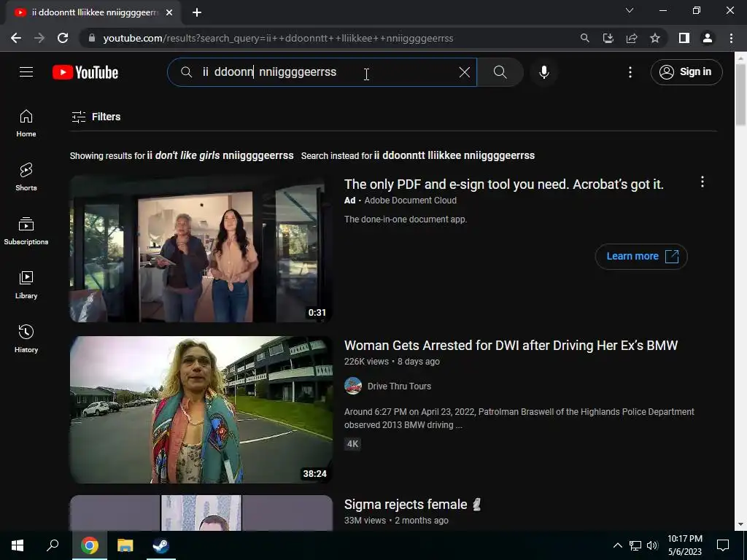This screenshot has width=747, height=560.
Task: Open the Windows notification center
Action: 723,545
